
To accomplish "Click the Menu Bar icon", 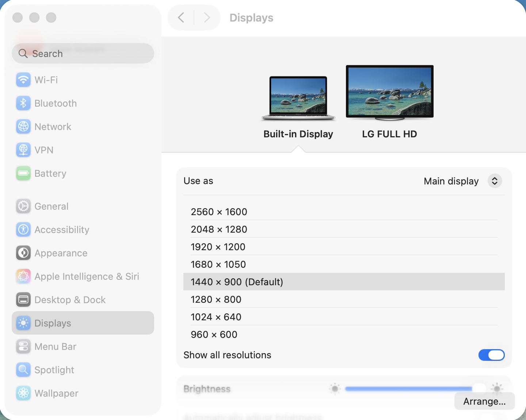I will 23,347.
